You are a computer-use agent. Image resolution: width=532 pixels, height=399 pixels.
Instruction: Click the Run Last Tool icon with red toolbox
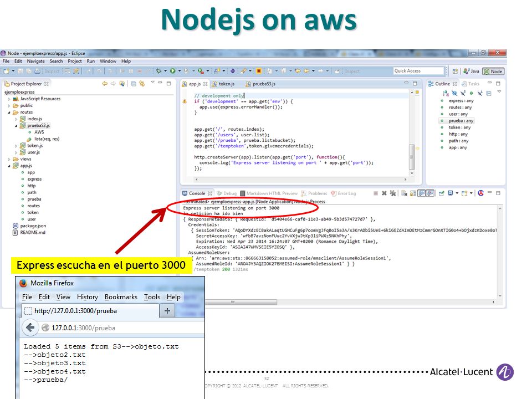201,71
